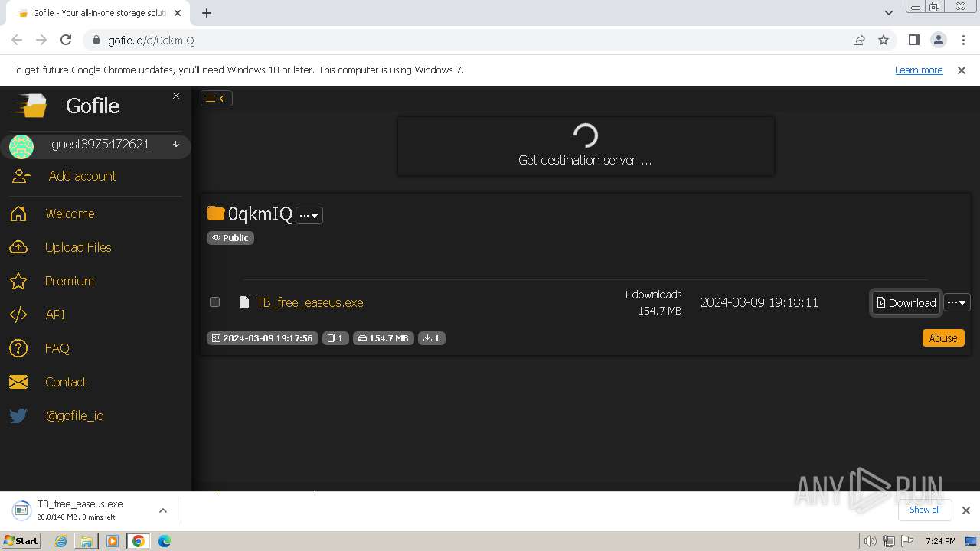
Task: Go to the Welcome page
Action: 70,214
